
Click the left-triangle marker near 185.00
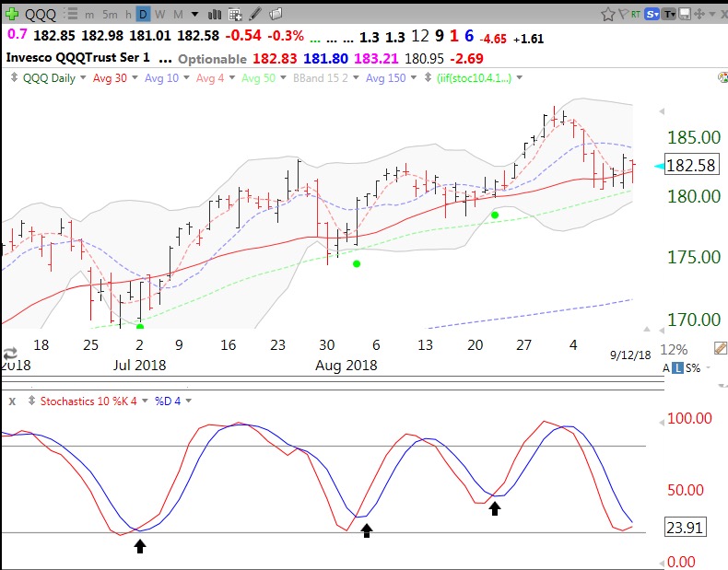662,111
